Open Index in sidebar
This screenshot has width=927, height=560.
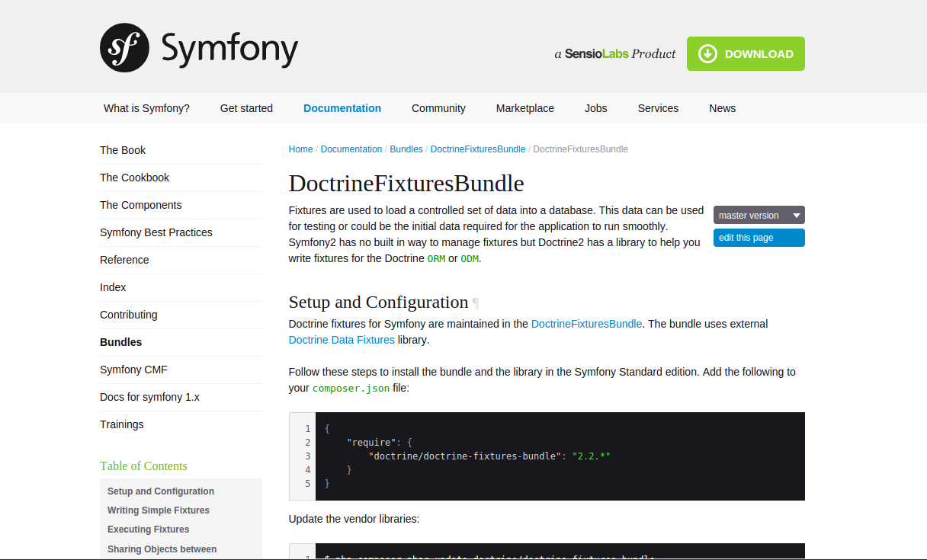pos(113,287)
